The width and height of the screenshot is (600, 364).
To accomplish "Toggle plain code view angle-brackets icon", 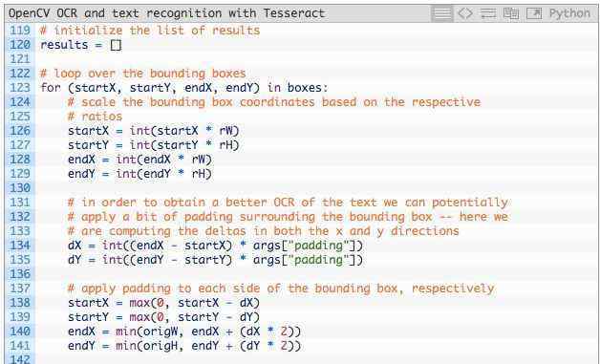I will click(465, 13).
